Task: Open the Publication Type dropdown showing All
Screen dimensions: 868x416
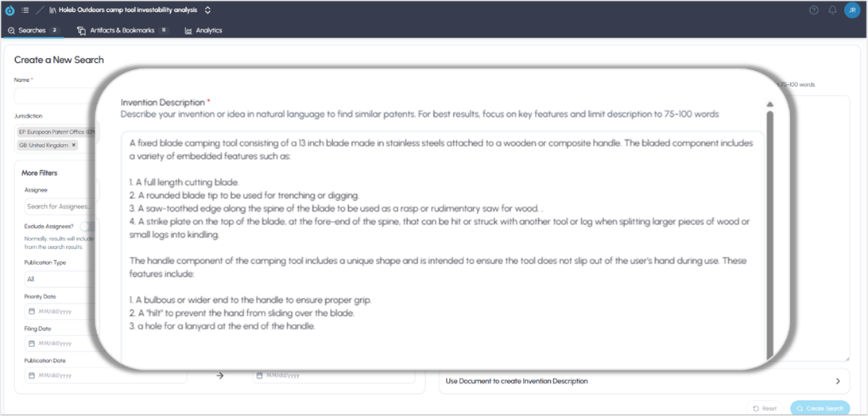Action: point(60,279)
